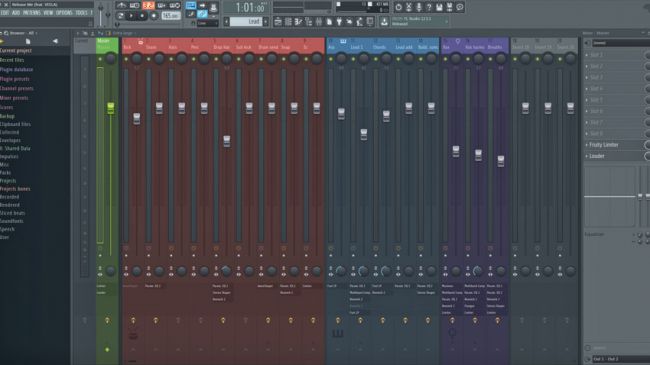The width and height of the screenshot is (650, 365).
Task: Click the record button in the transport
Action: (x=154, y=16)
